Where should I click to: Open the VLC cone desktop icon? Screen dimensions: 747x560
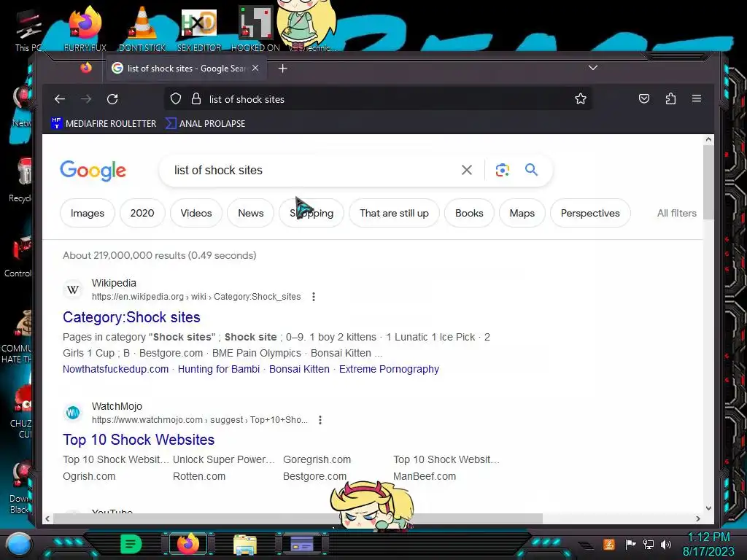(142, 28)
